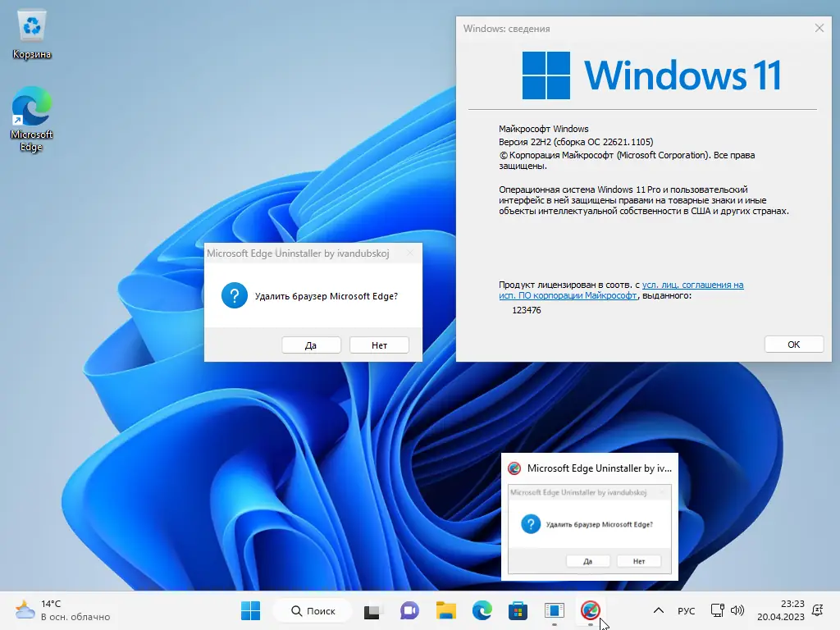Open the license agreement link in Windows: сведения
Screen dimensions: 840x630
[622, 290]
